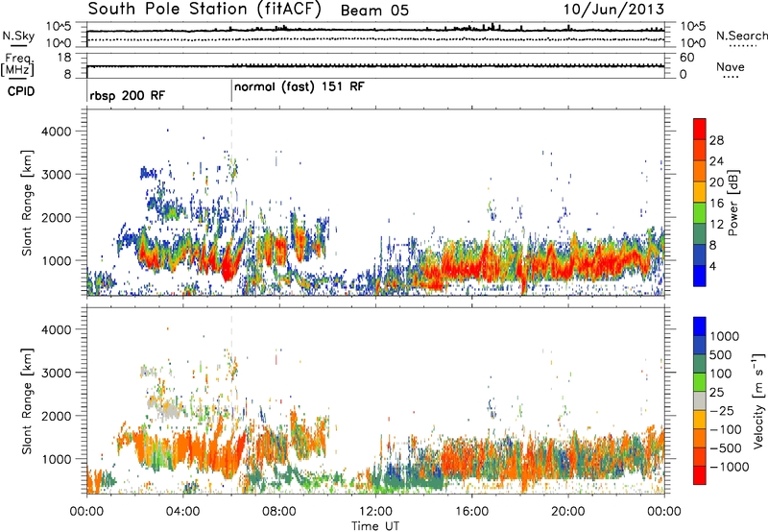Click the 'N.Search' legend label
Image resolution: width=768 pixels, height=532 pixels.
(x=741, y=36)
